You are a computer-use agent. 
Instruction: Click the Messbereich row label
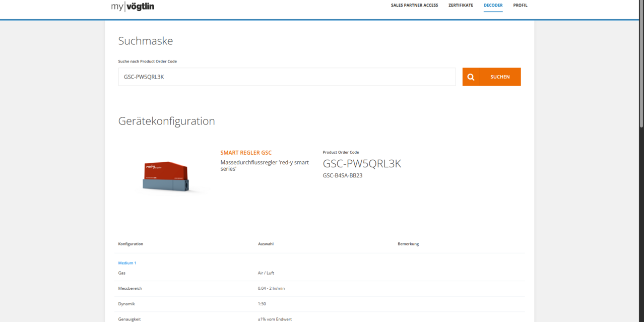(x=130, y=289)
